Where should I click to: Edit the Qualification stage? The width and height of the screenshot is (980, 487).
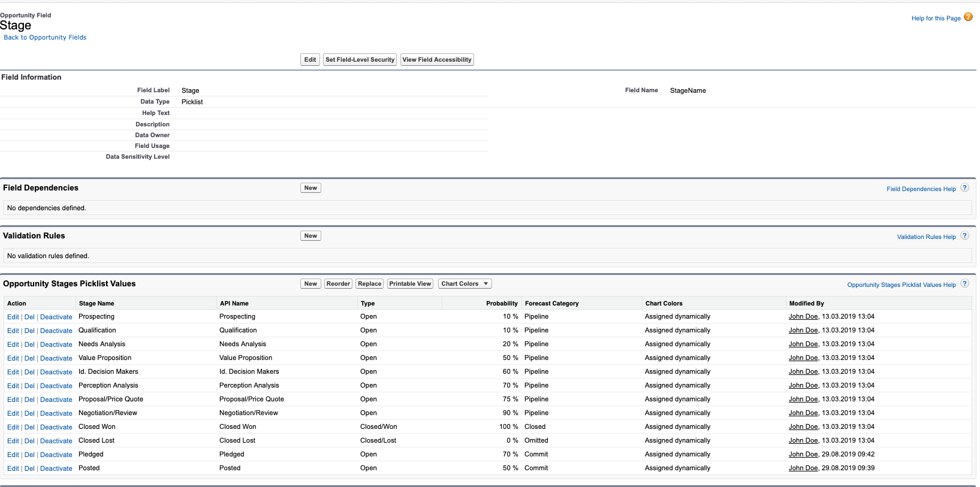(13, 331)
